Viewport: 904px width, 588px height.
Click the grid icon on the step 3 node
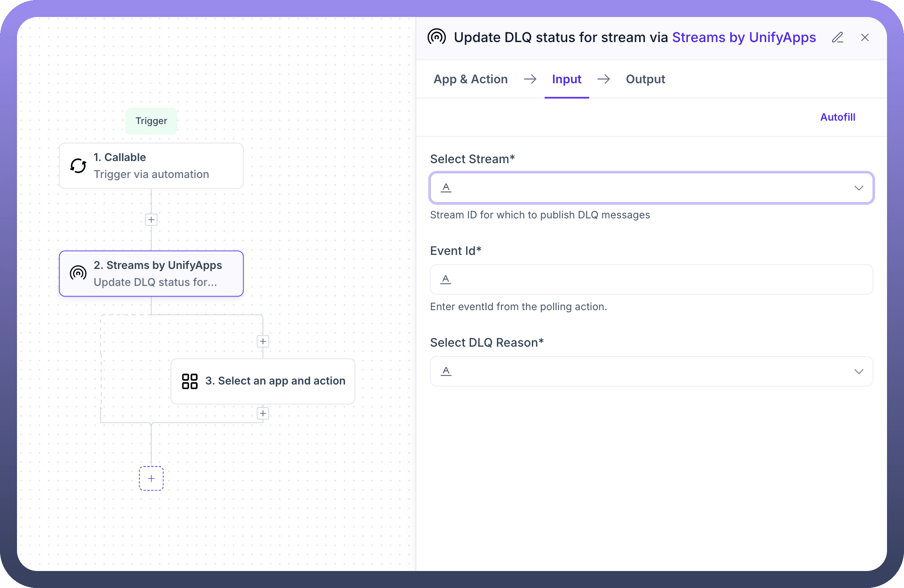pos(189,381)
